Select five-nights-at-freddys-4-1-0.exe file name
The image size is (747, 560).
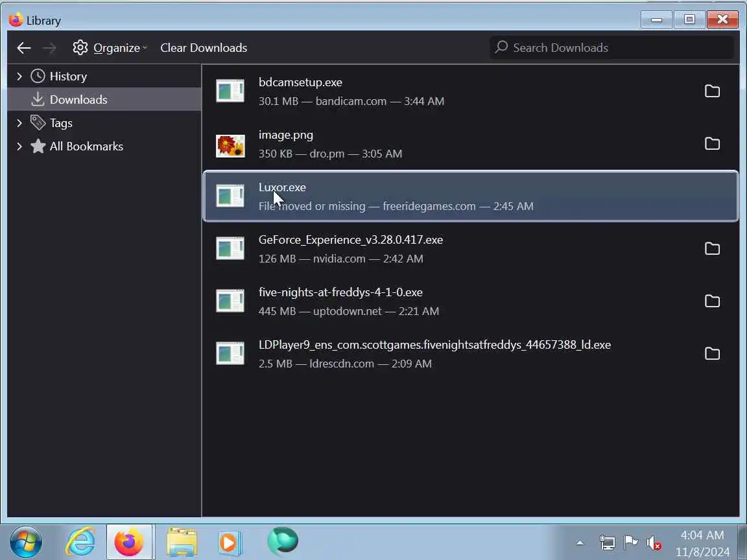pos(340,292)
